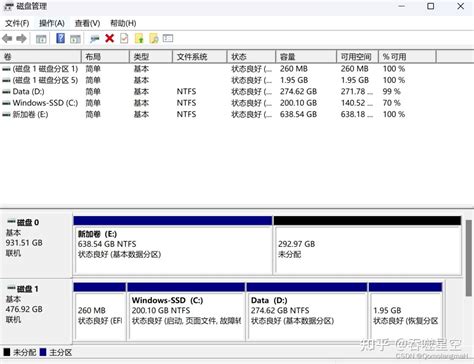Click the drive icon of Data (D:) row
The width and height of the screenshot is (474, 364).
pyautogui.click(x=6, y=92)
